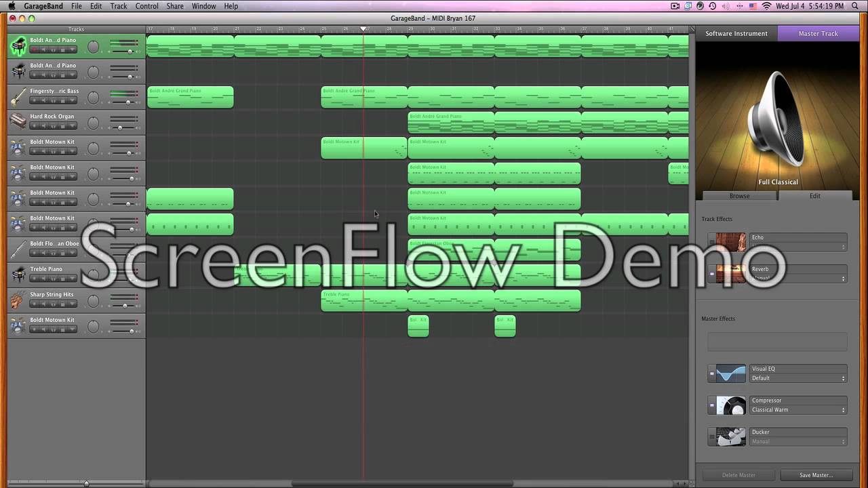Click the empty Master Effects slot

pos(777,342)
